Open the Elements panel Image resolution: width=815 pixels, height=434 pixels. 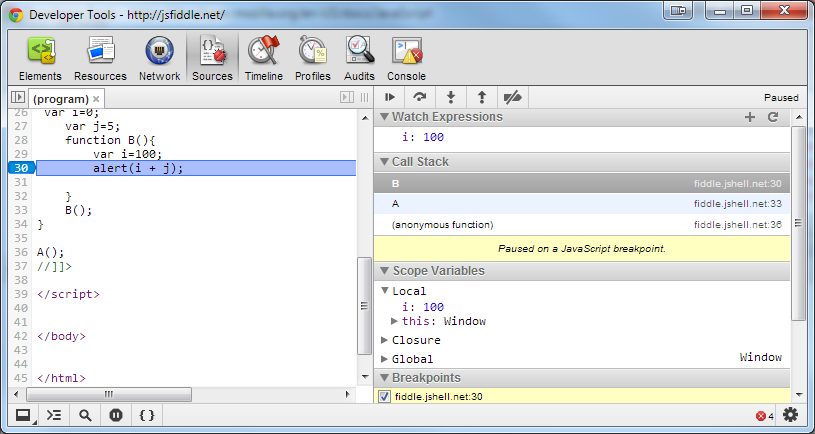pos(40,59)
